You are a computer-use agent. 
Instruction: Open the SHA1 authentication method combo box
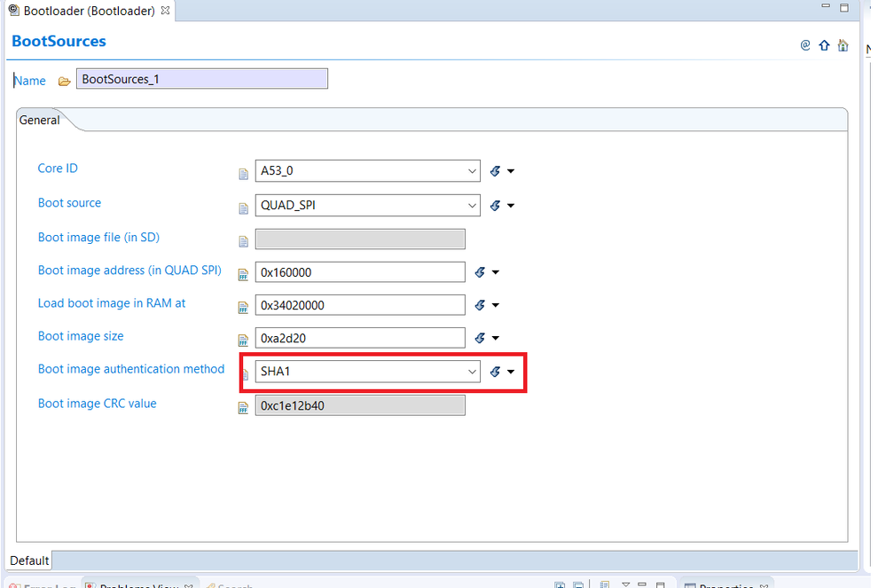coord(368,372)
